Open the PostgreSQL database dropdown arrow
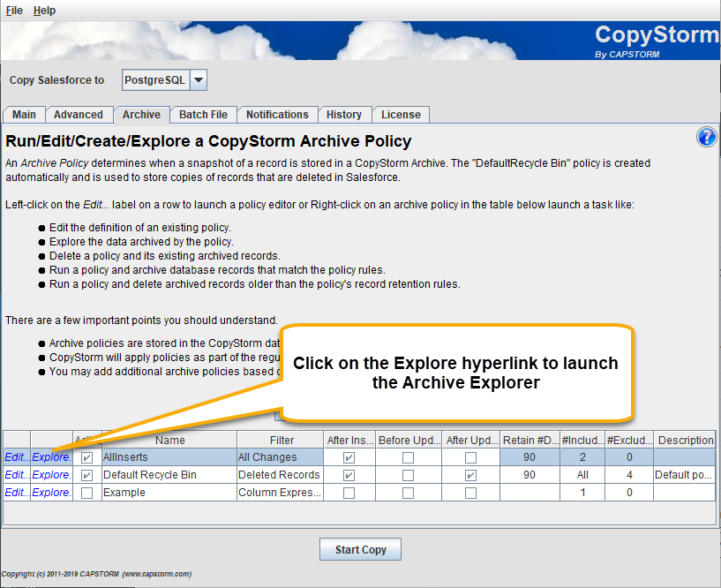The width and height of the screenshot is (721, 588). coord(199,80)
